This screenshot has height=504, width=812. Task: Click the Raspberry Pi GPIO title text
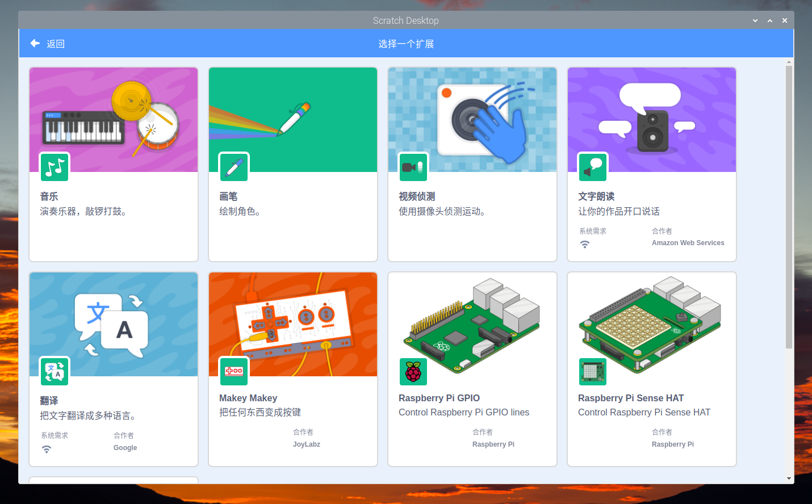(x=439, y=398)
